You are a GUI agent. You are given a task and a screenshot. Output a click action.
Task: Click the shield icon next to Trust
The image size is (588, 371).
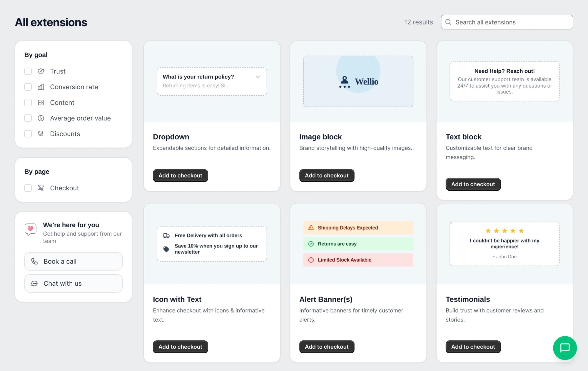tap(41, 71)
